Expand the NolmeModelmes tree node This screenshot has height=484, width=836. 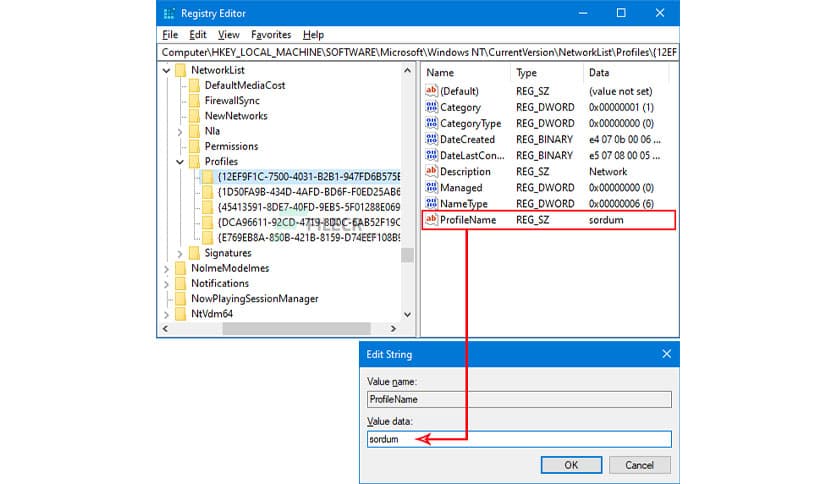(166, 269)
